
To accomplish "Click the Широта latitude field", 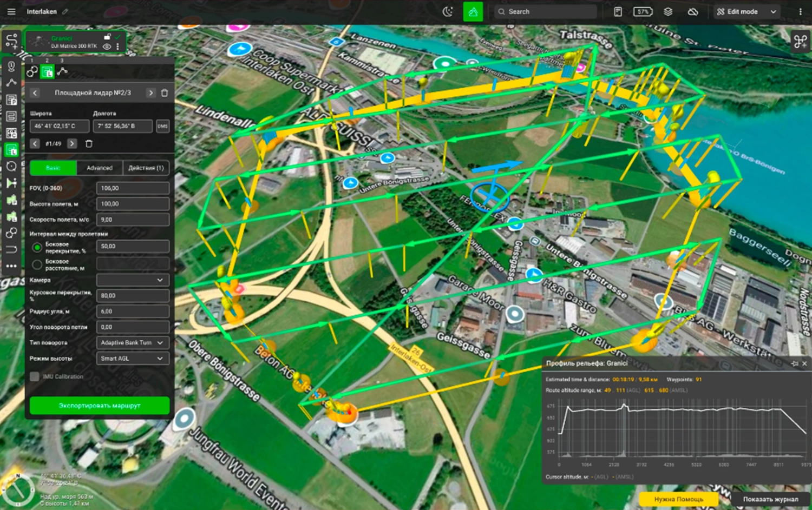I will click(60, 126).
